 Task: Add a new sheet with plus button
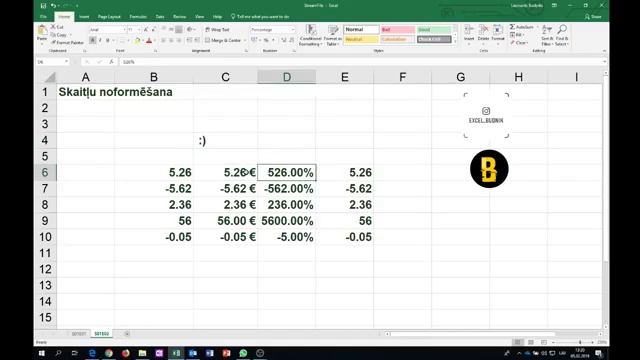(x=127, y=334)
